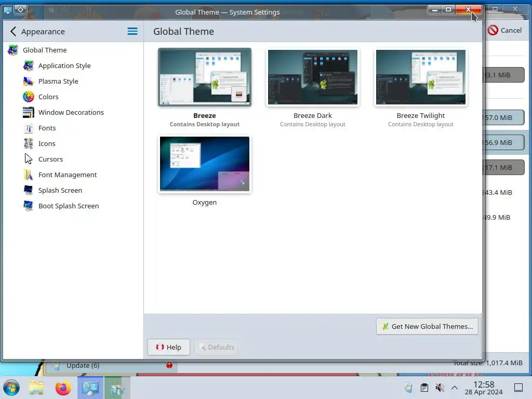The image size is (532, 399).
Task: Open the start menu launcher
Action: tap(11, 388)
